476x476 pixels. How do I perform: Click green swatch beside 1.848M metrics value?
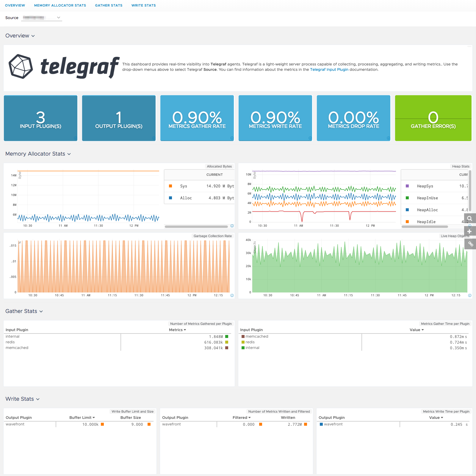[x=227, y=336]
